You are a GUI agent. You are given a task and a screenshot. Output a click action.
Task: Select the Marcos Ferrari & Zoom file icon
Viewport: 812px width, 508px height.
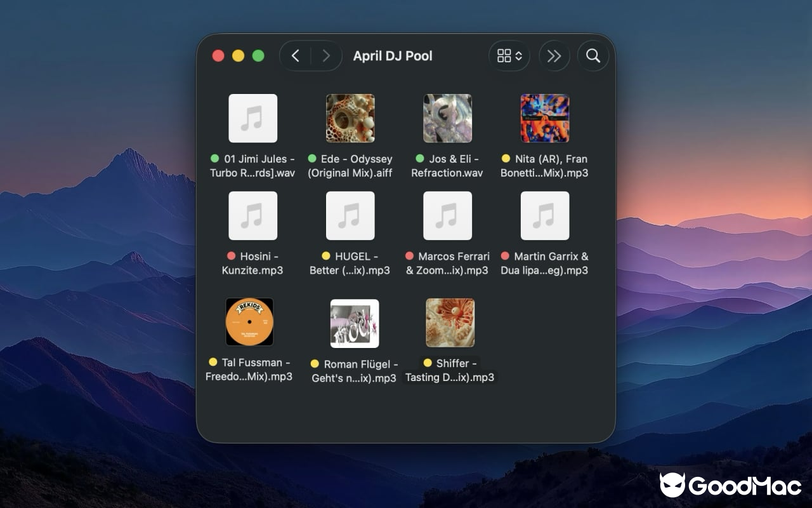447,215
